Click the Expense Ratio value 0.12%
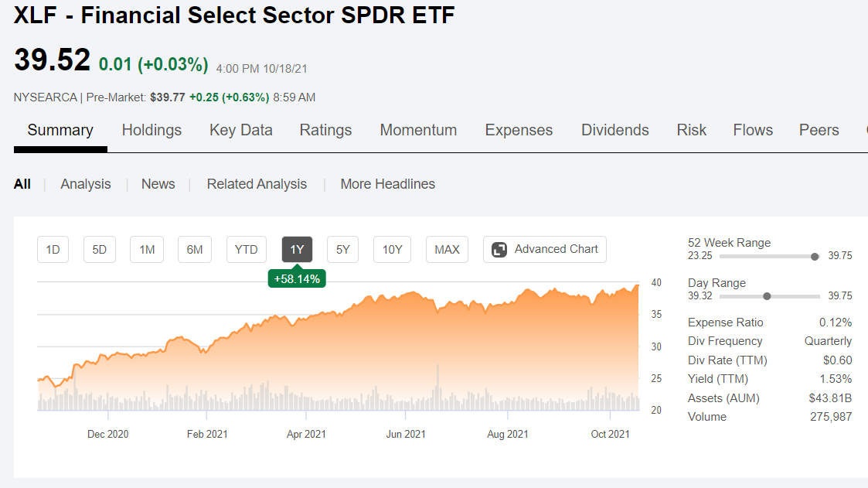This screenshot has width=868, height=488. coord(836,322)
